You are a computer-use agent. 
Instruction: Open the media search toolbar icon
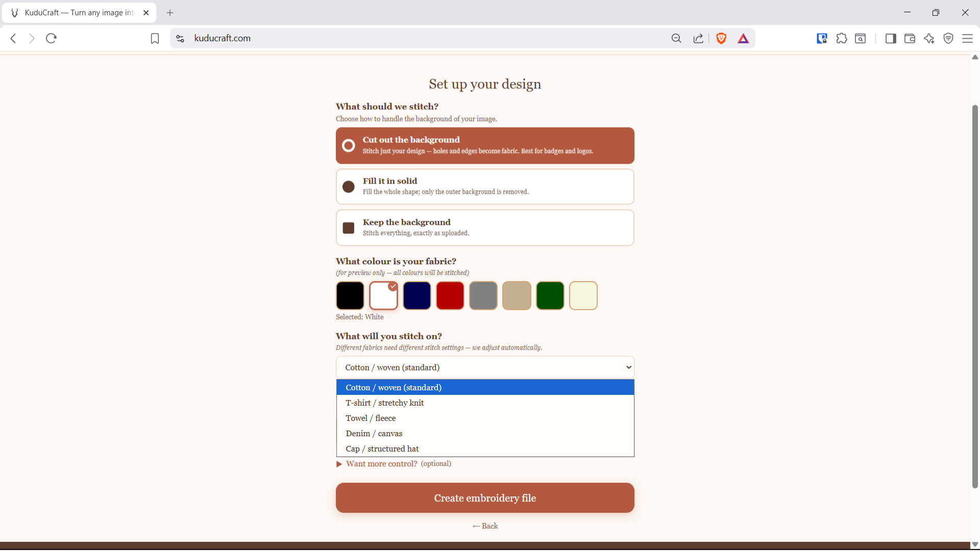pos(861,38)
